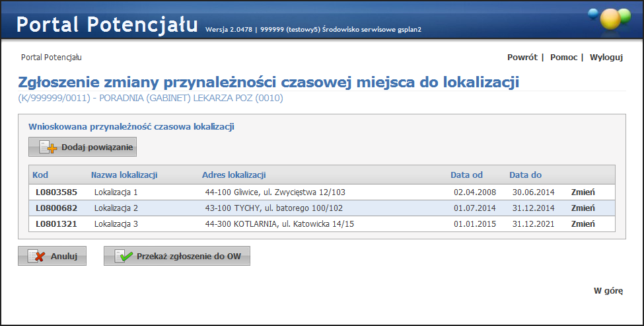Click the red X Anuluj icon
644x326 pixels.
click(x=37, y=257)
